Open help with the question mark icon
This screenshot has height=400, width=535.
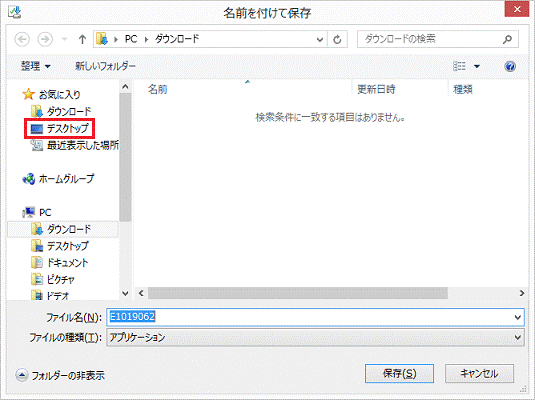pyautogui.click(x=510, y=66)
